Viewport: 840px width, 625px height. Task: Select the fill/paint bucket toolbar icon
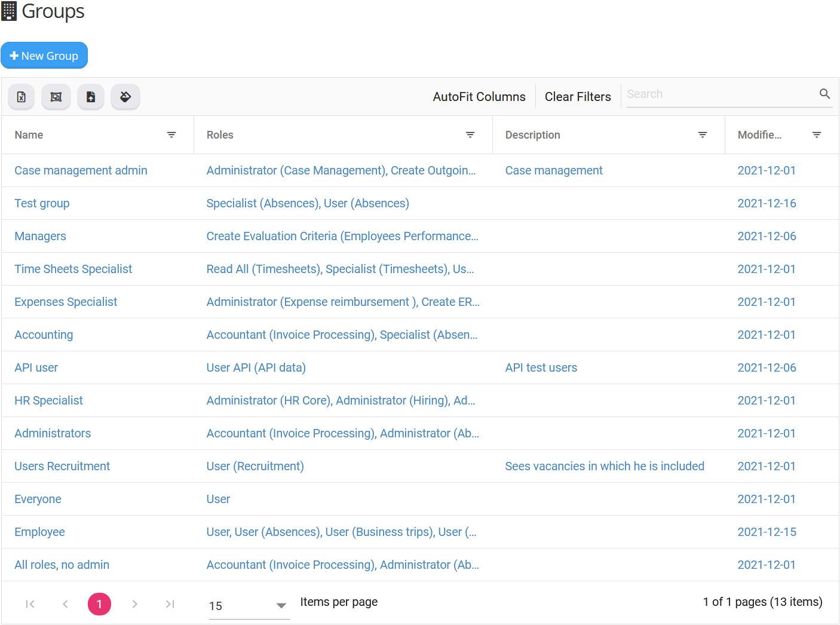click(x=125, y=96)
